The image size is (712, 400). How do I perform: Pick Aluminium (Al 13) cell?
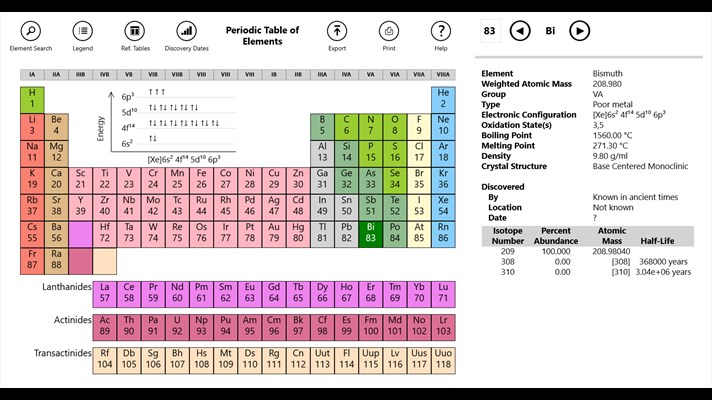tap(322, 153)
